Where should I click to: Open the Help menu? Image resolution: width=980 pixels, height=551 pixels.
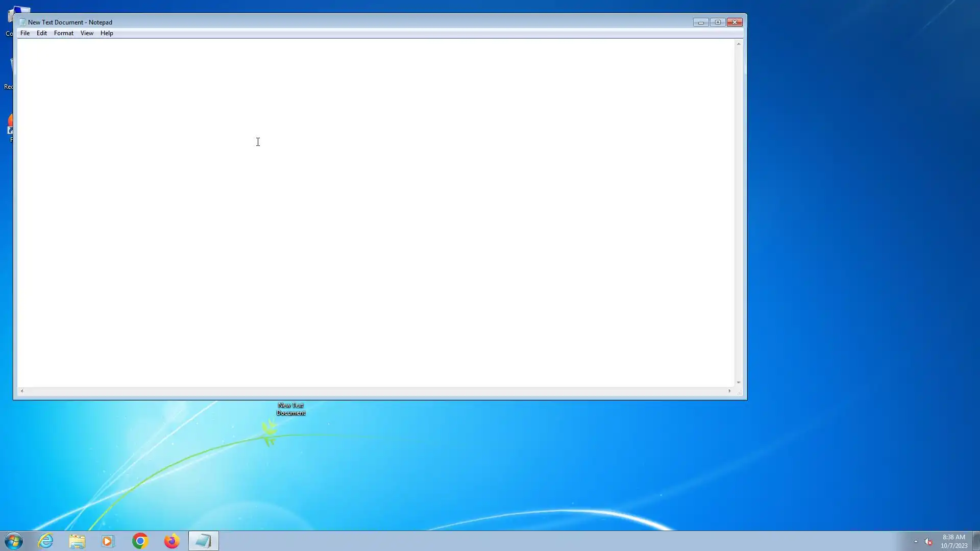point(107,33)
